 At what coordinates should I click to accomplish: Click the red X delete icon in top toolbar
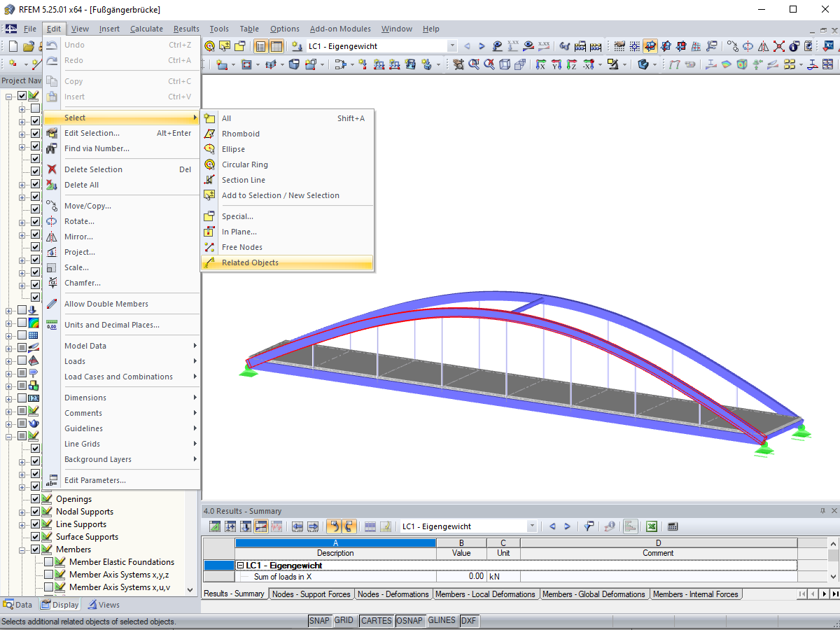tap(778, 46)
